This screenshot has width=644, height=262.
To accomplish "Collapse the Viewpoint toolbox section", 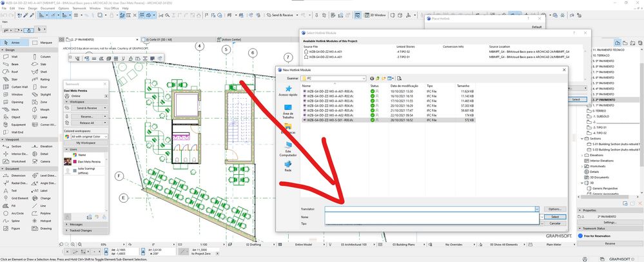I will coord(29,139).
